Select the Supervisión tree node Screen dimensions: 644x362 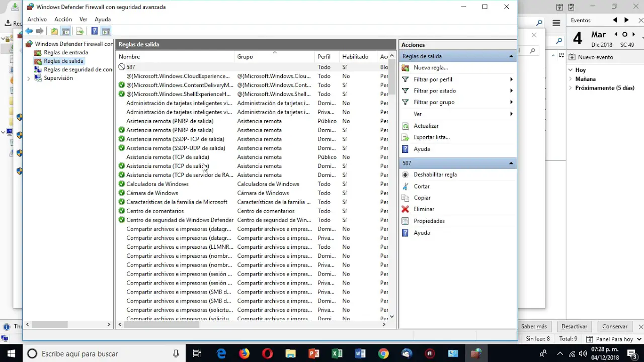[x=54, y=78]
